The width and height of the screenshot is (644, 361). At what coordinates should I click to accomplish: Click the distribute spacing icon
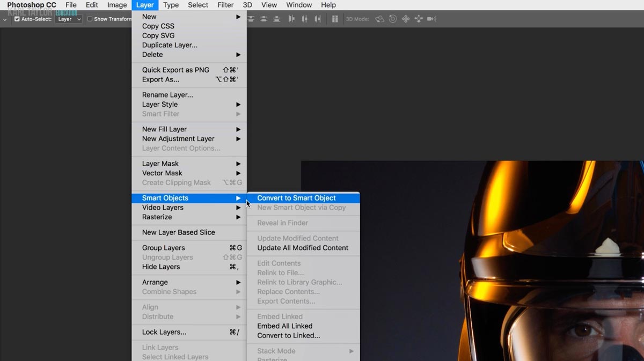[x=335, y=19]
